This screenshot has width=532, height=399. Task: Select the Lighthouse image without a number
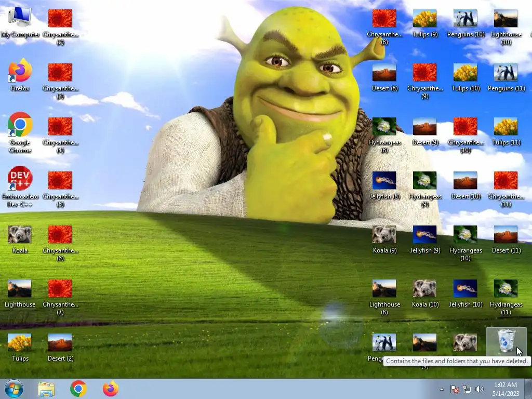pos(20,294)
